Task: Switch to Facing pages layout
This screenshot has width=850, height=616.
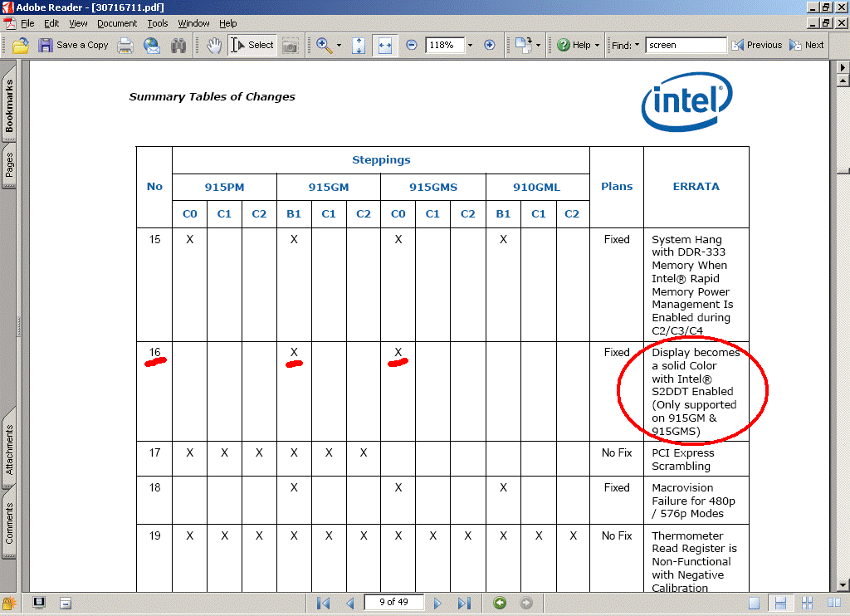Action: point(833,603)
